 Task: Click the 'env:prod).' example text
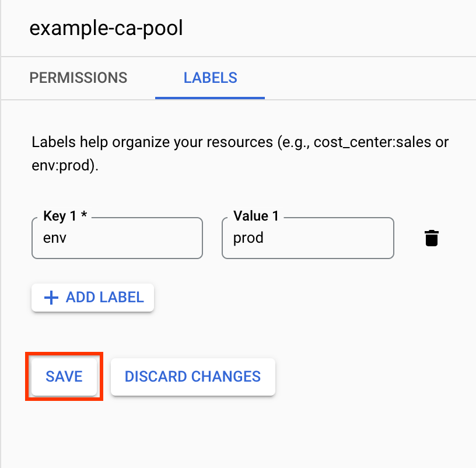click(x=65, y=165)
